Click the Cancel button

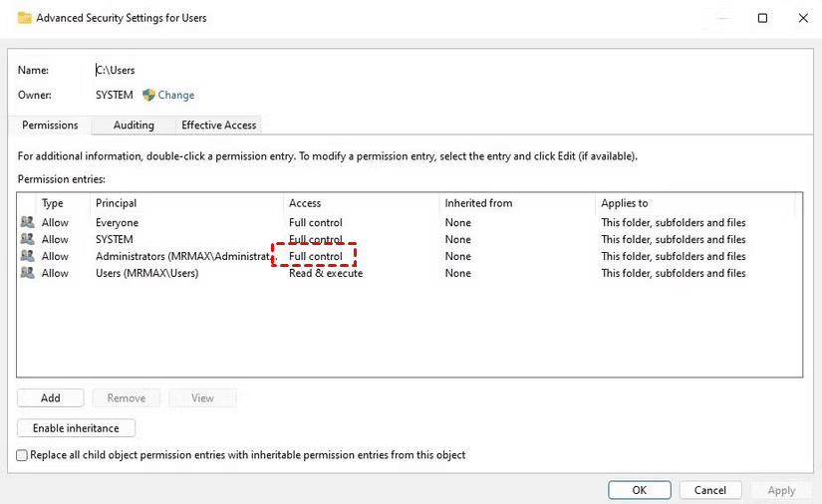coord(710,490)
